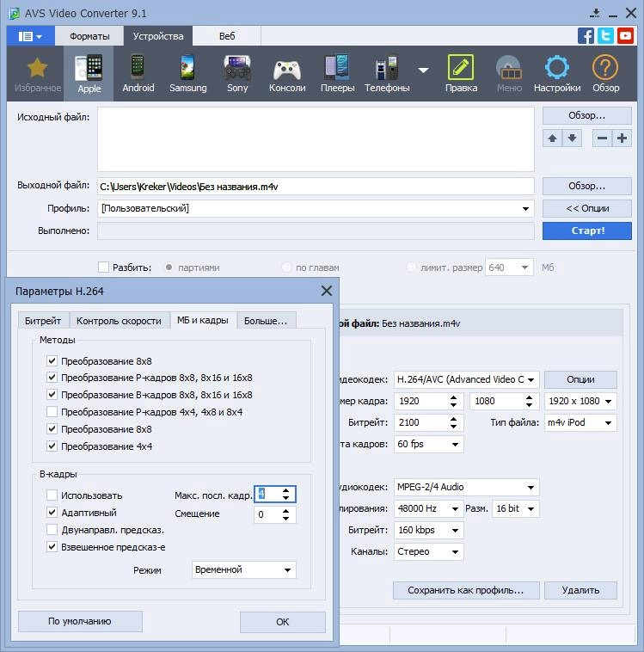Click the Удалить profile button
644x652 pixels.
580,590
